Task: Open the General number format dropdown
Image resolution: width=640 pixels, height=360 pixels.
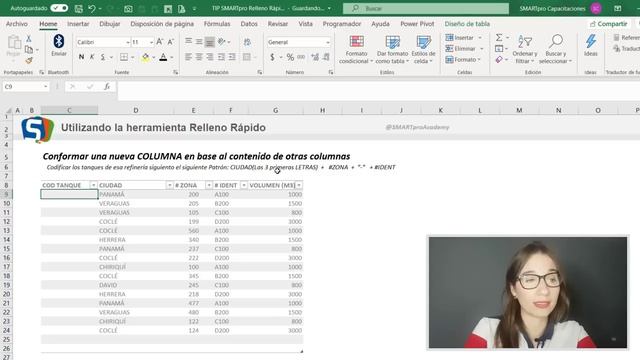Action: (328, 42)
